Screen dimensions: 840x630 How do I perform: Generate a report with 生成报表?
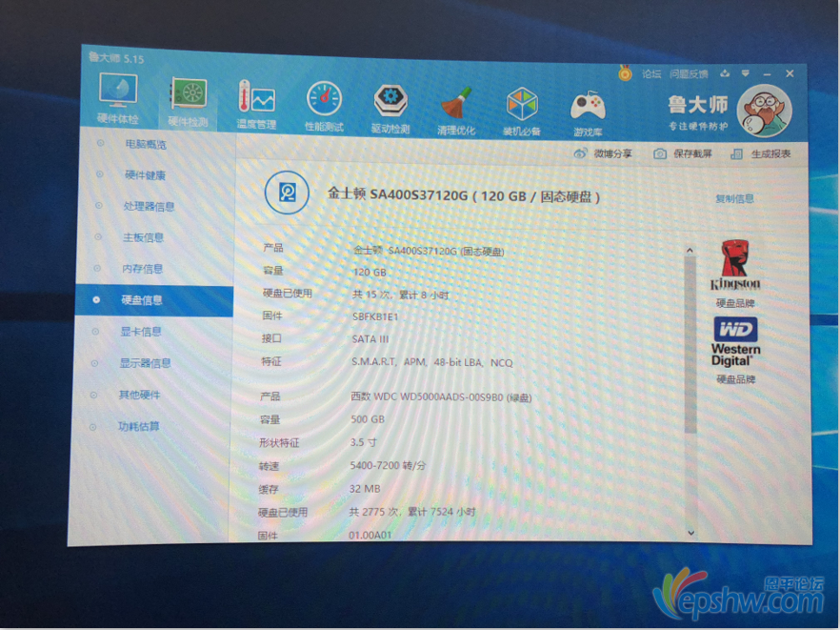tap(761, 153)
